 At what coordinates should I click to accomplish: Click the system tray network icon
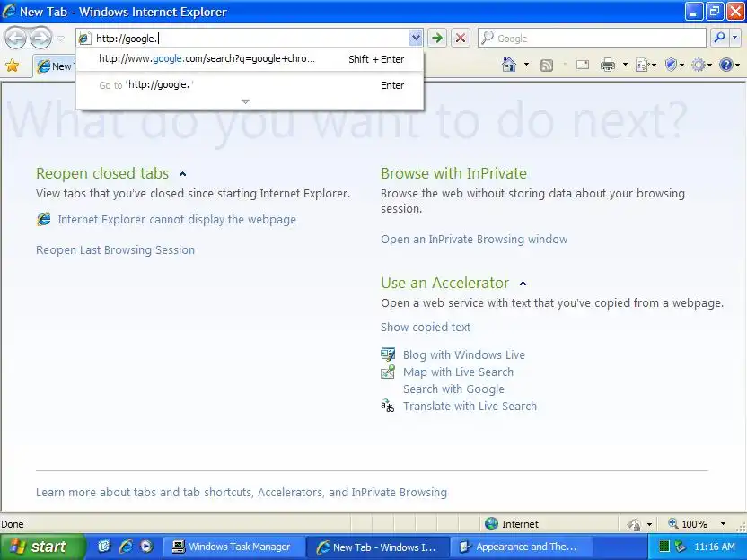click(681, 547)
